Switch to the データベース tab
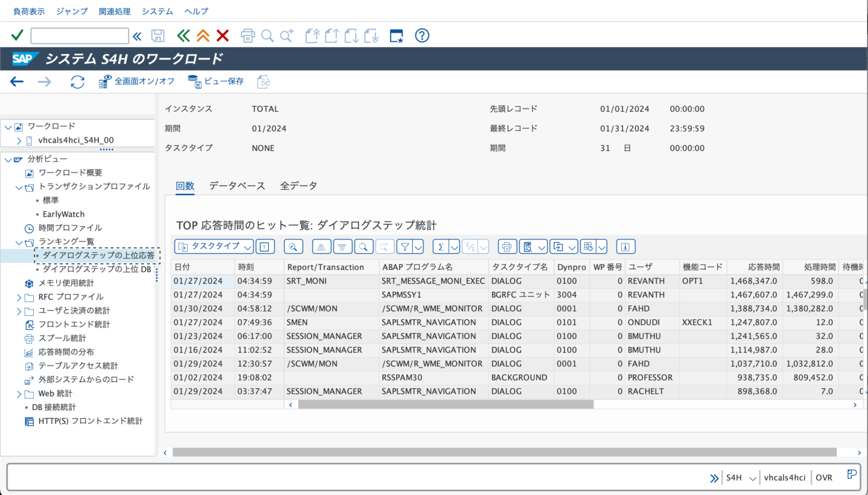 [237, 185]
